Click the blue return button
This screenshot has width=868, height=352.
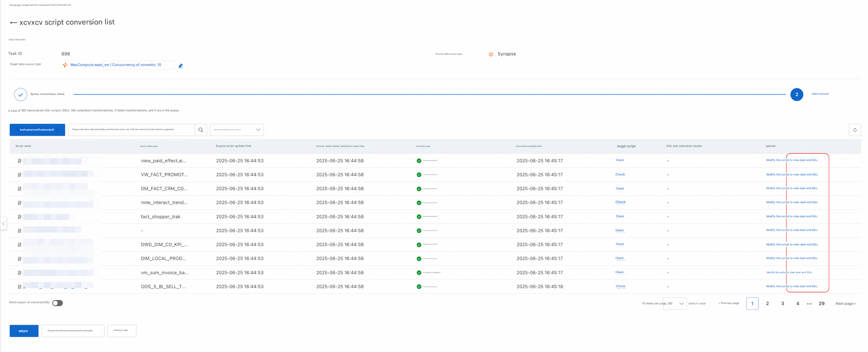click(24, 331)
